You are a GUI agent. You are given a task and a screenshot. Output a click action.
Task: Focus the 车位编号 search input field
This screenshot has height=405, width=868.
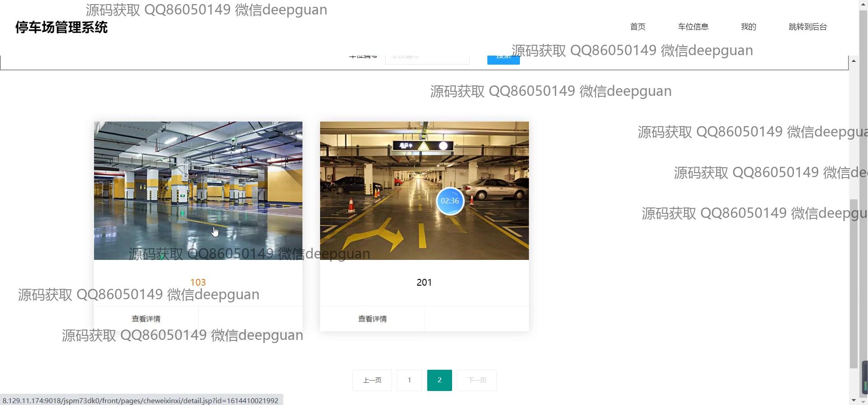[x=427, y=58]
